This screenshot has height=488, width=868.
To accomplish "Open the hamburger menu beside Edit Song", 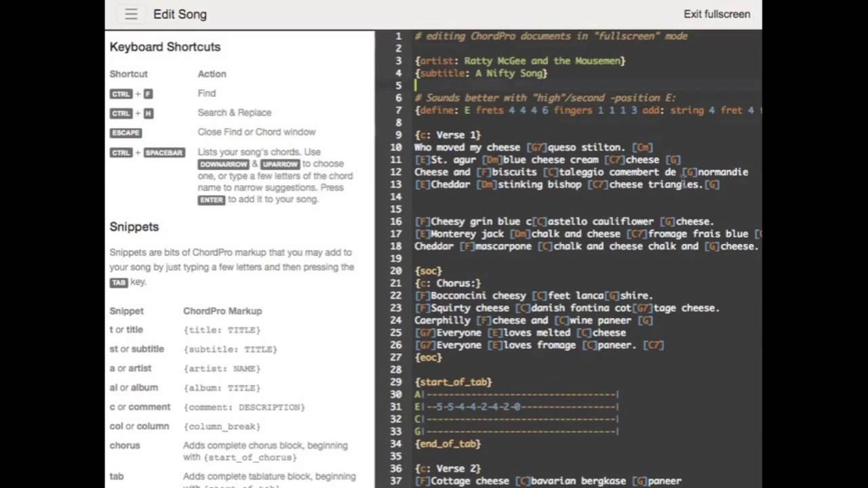I will point(131,14).
